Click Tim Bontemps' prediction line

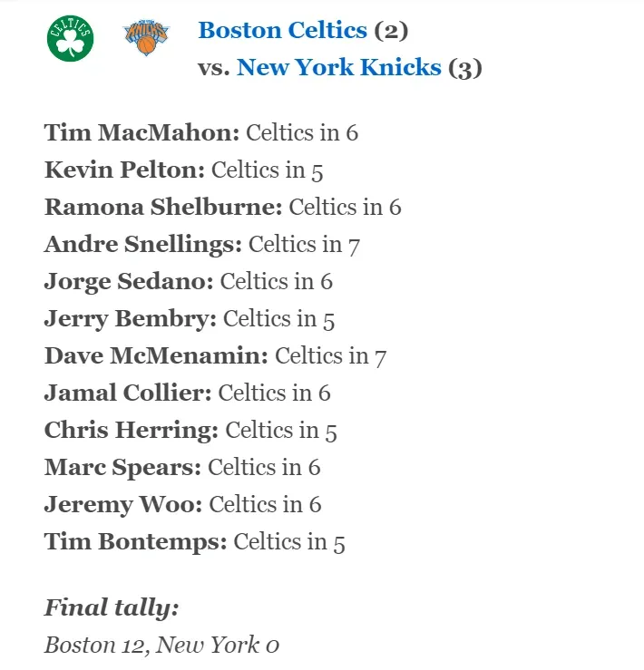click(x=194, y=541)
